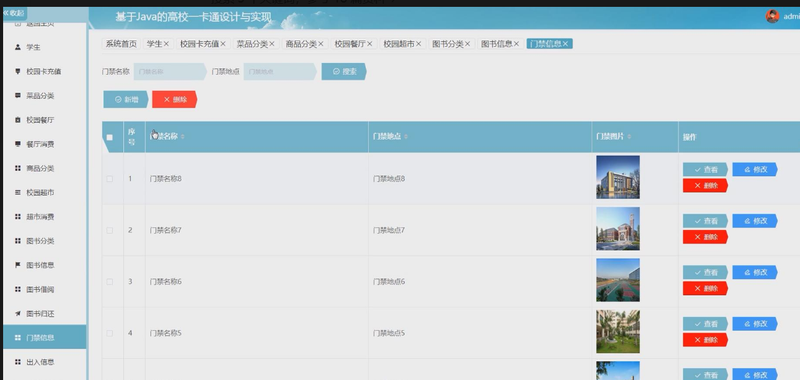Image resolution: width=800 pixels, height=380 pixels.
Task: Click the 门禁地点6 cell text
Action: (x=389, y=282)
